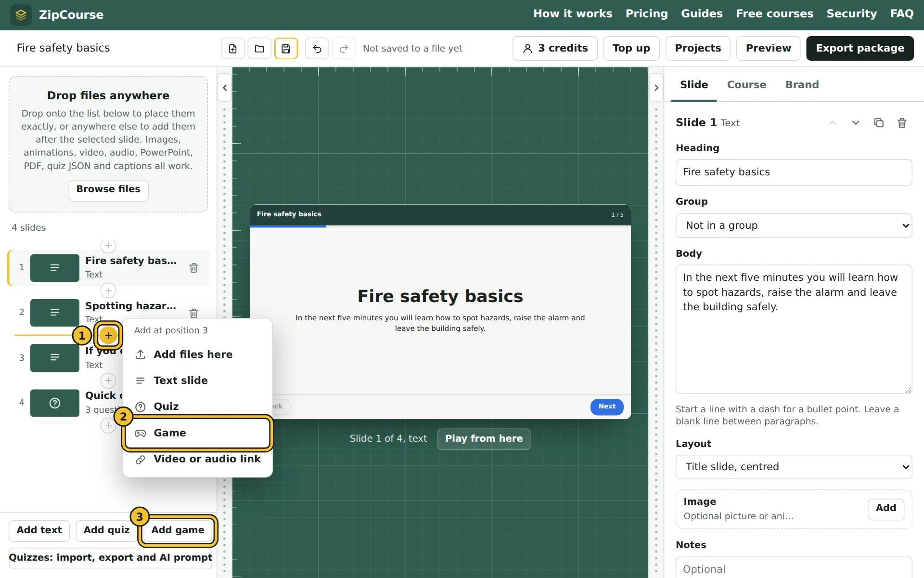The width and height of the screenshot is (924, 578).
Task: Click Play from here
Action: [484, 439]
